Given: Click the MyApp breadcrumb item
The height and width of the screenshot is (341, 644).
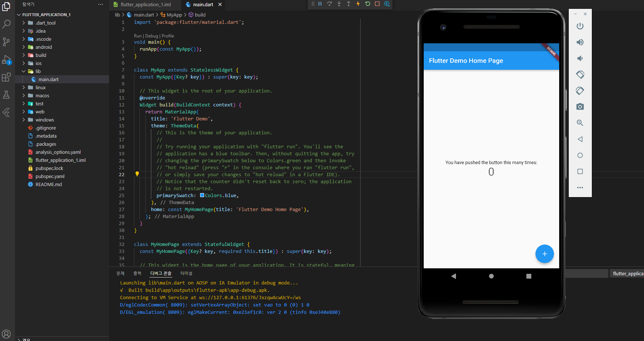Looking at the screenshot, I should [171, 15].
